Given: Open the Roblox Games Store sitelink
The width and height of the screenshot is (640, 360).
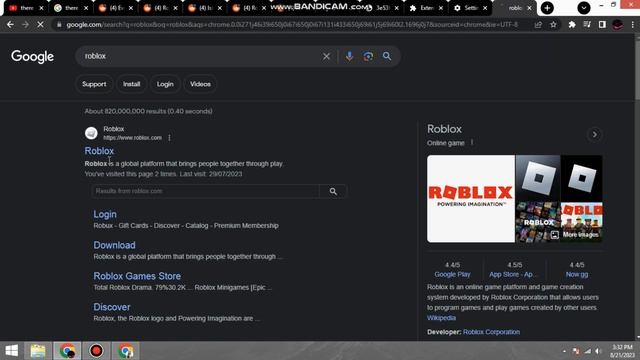Looking at the screenshot, I should 137,276.
